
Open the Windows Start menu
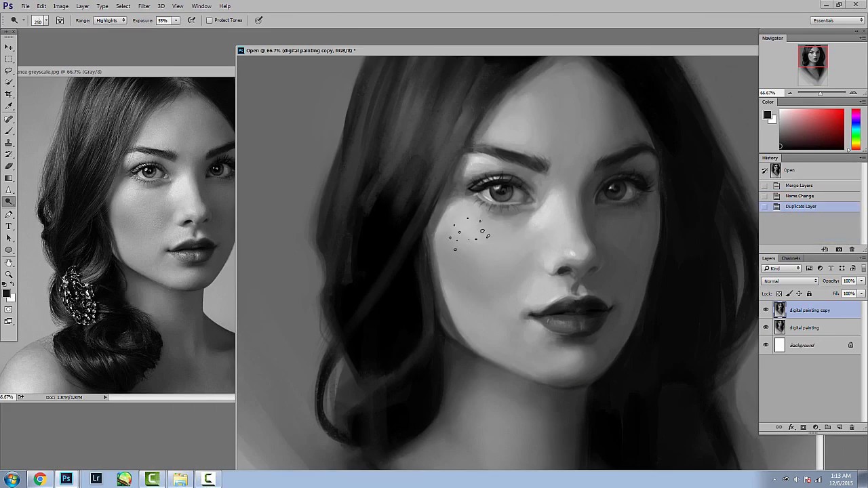point(12,479)
